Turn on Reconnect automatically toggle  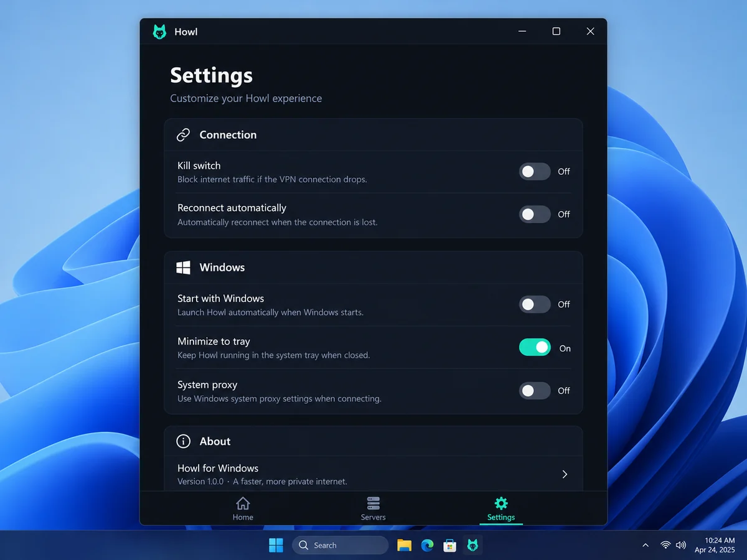tap(535, 214)
